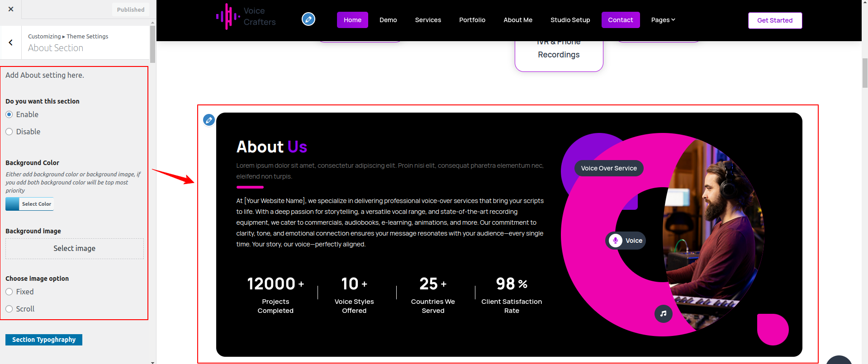Select the Enable radio button
The height and width of the screenshot is (364, 868).
pyautogui.click(x=9, y=115)
